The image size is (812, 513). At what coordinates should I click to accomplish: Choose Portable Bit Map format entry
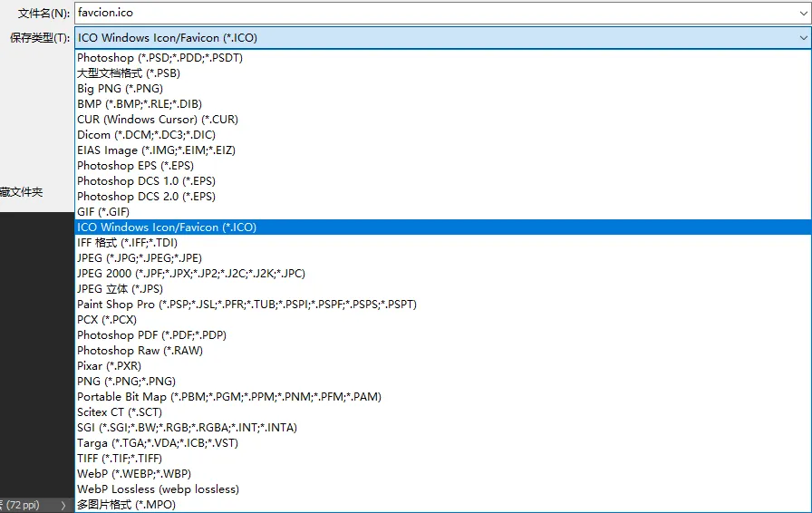[x=443, y=397]
